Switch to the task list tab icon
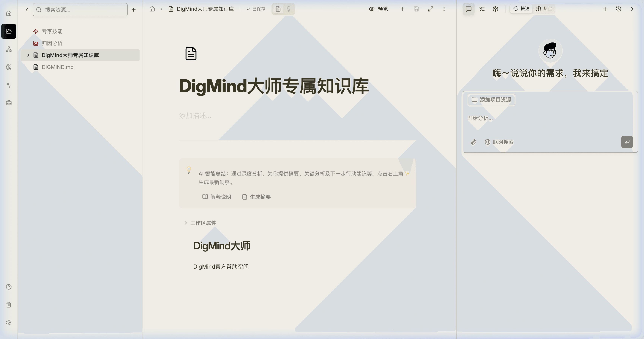This screenshot has height=339, width=644. [482, 9]
